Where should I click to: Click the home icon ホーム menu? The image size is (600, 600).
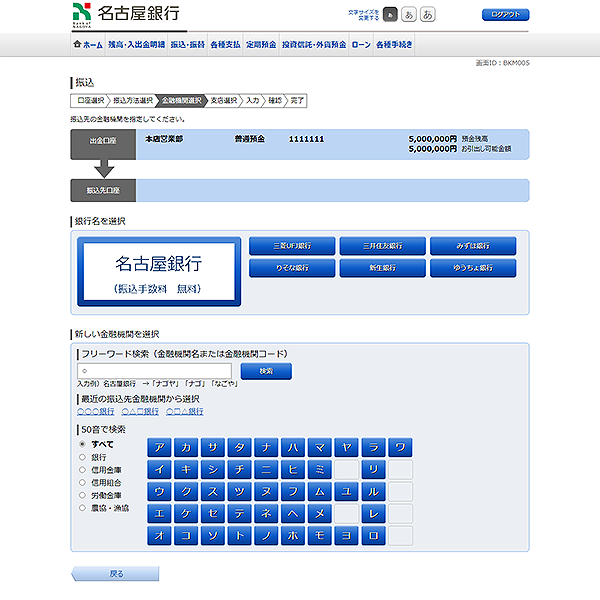(x=88, y=45)
